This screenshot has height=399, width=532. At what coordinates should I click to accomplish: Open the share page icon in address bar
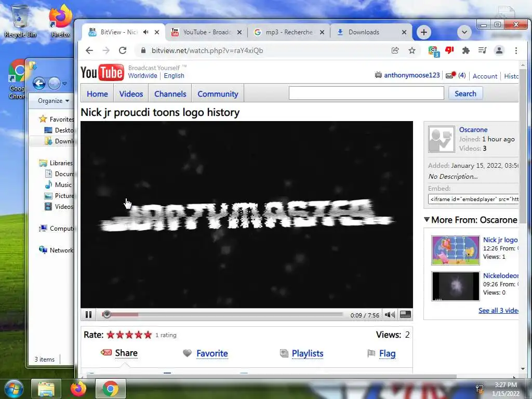pyautogui.click(x=395, y=50)
